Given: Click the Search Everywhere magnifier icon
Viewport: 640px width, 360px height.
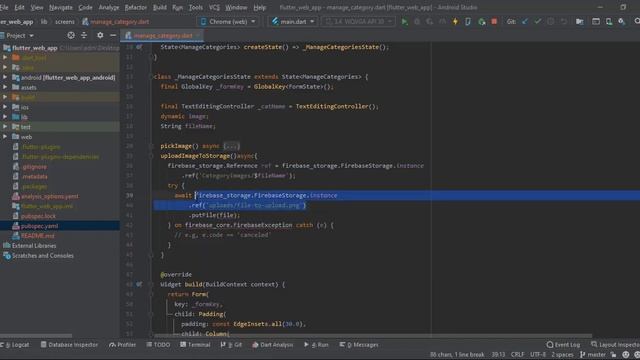Looking at the screenshot, I should coord(636,21).
